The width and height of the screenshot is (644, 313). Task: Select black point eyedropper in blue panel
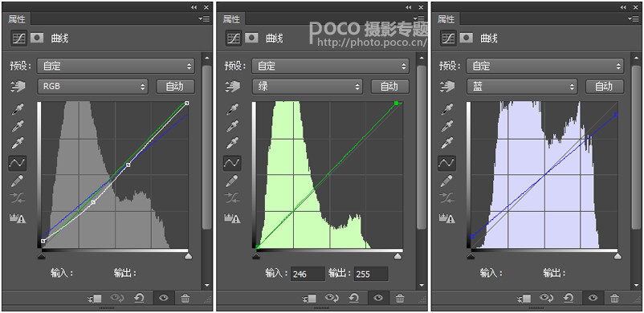(446, 109)
